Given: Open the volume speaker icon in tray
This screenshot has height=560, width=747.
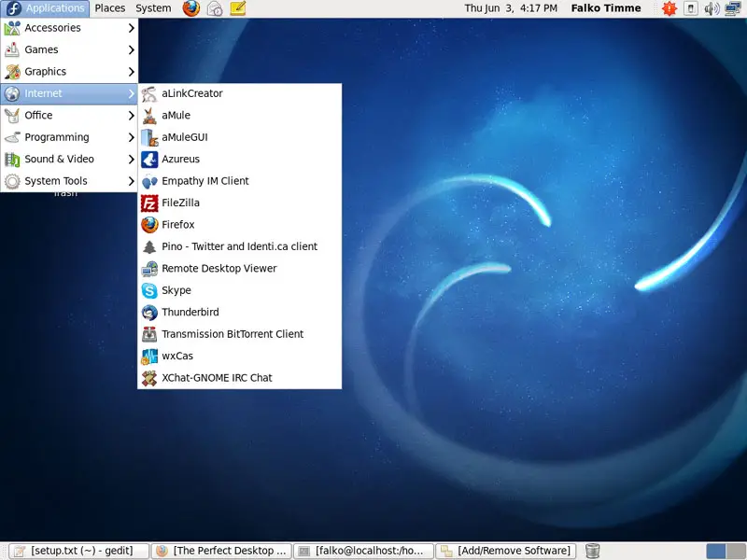Looking at the screenshot, I should (x=712, y=8).
